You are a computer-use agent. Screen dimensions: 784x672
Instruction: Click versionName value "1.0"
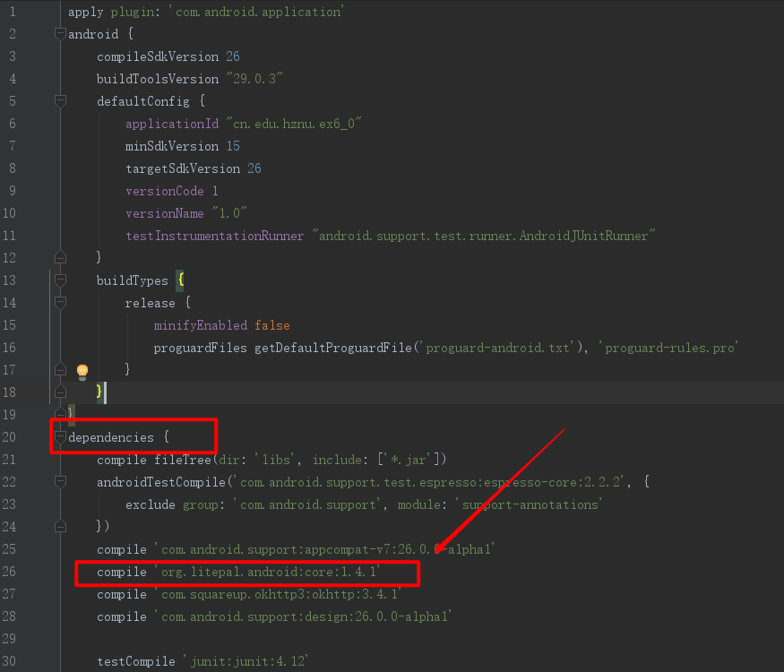coord(229,213)
